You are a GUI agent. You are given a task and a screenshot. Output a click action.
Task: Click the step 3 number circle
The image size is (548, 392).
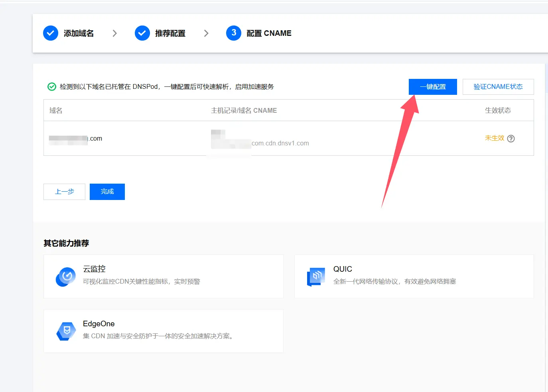(234, 33)
